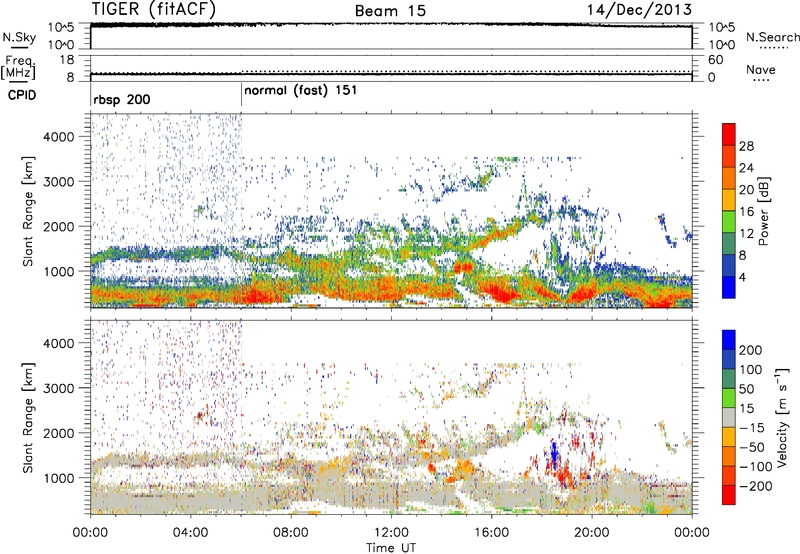Click the date 14/Dec/2013

pyautogui.click(x=639, y=9)
